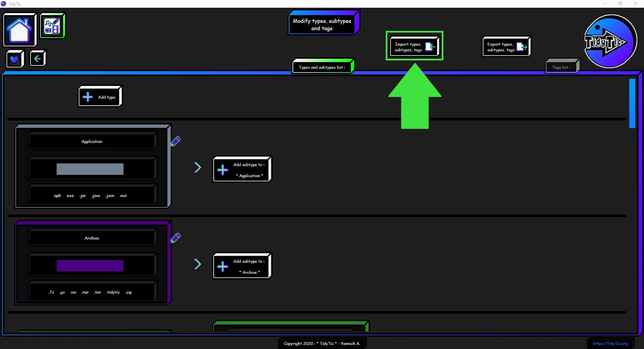Add subtype to Application
Image resolution: width=644 pixels, height=349 pixels.
pos(242,170)
